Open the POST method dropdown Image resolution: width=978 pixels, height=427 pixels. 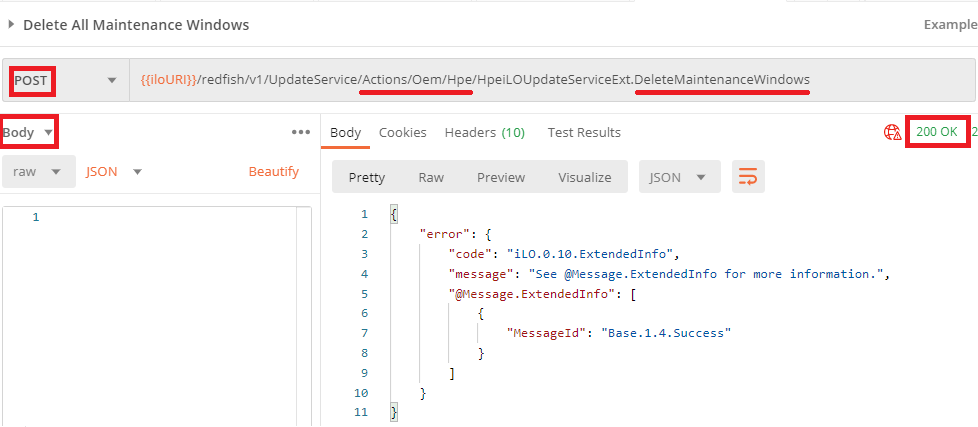pyautogui.click(x=63, y=80)
